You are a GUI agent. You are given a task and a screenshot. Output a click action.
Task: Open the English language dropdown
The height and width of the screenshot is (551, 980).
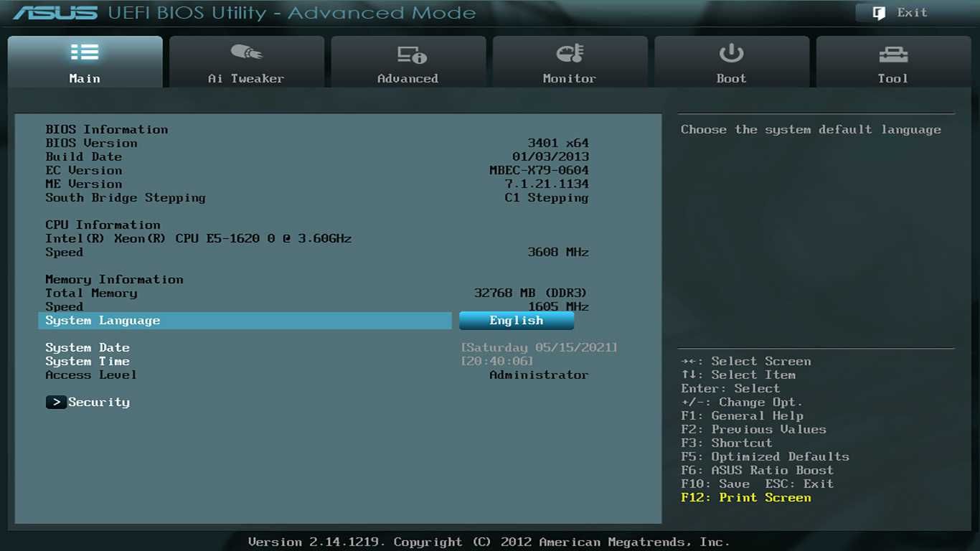[517, 321]
